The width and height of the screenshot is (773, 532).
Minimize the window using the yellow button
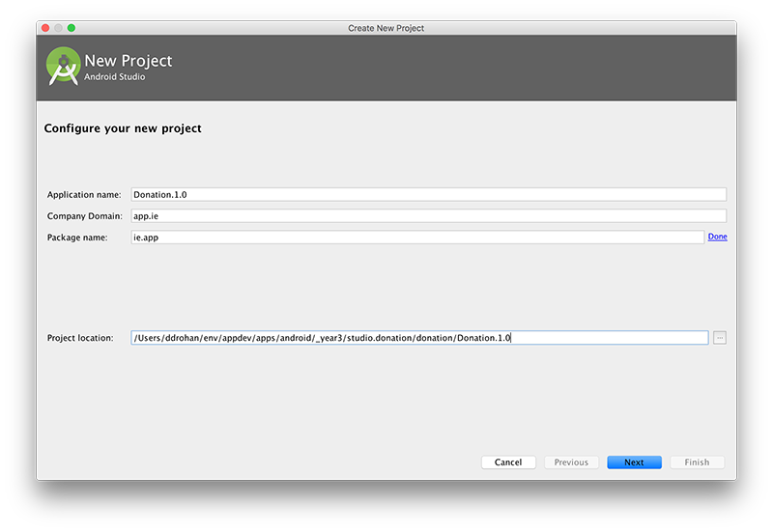(58, 28)
